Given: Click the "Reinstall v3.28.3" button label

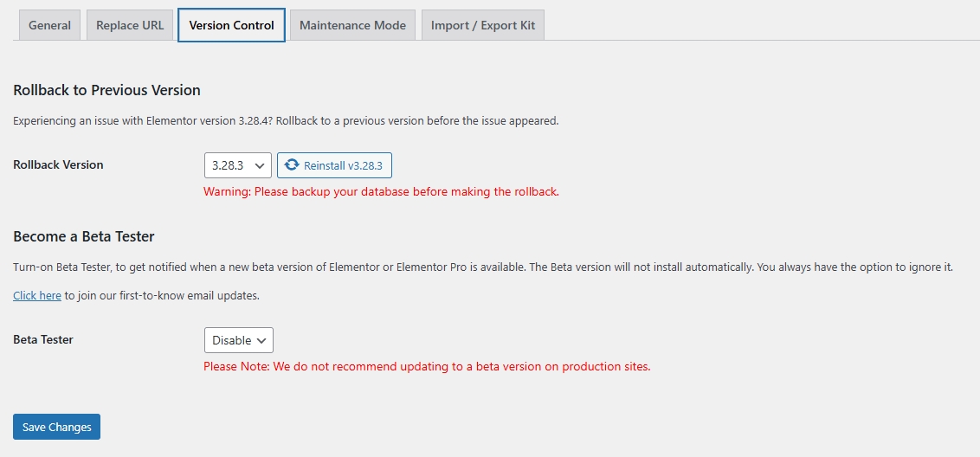Looking at the screenshot, I should pos(343,165).
